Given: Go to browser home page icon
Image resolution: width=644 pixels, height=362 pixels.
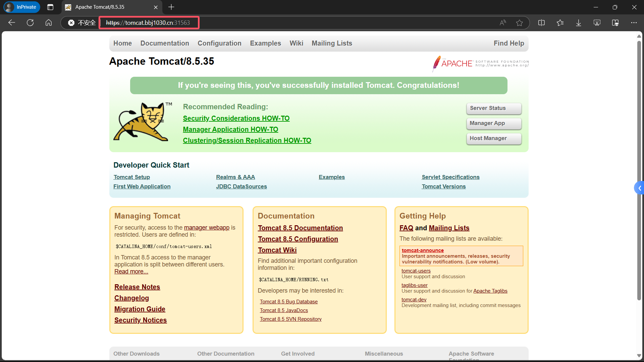Looking at the screenshot, I should point(49,23).
